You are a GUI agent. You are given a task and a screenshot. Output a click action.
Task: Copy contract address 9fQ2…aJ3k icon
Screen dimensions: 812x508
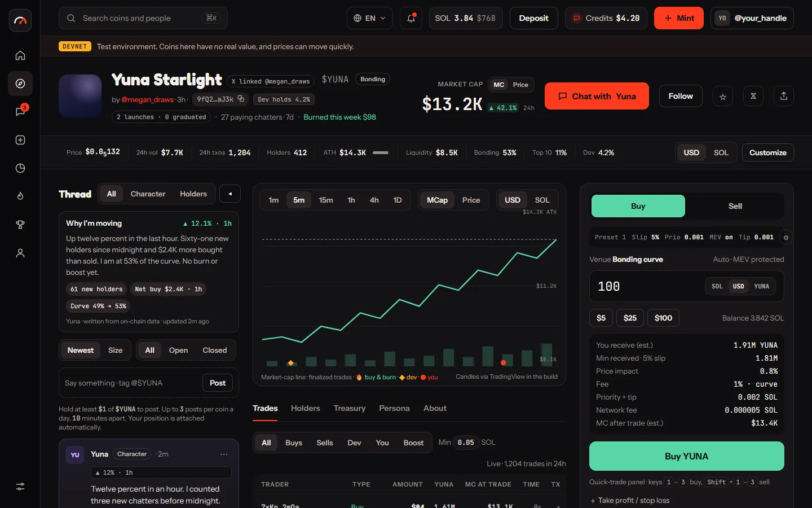tap(241, 99)
